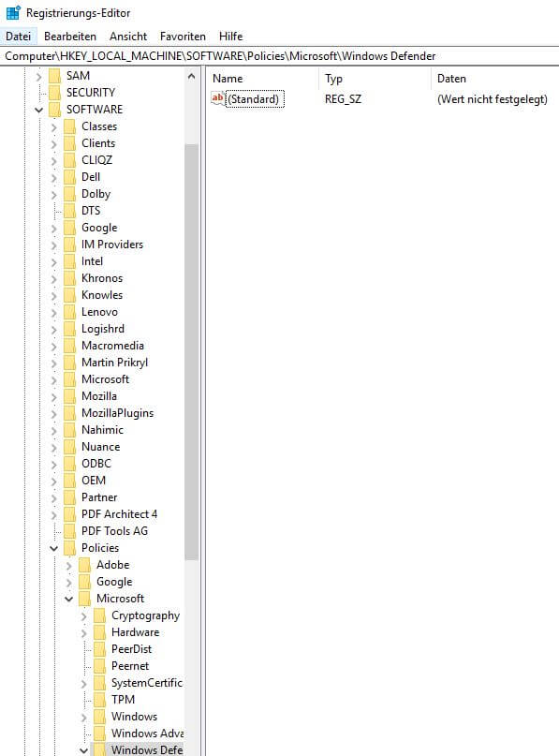Click the tree pane vertical scrollbar thumb
Screen dimensions: 559x756
coord(191,352)
